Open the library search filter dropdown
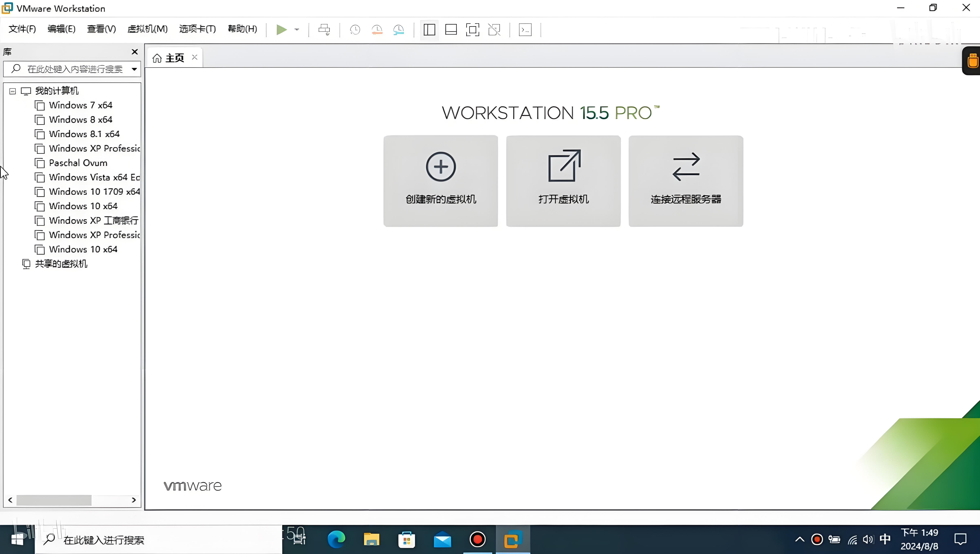The height and width of the screenshot is (554, 980). (134, 69)
